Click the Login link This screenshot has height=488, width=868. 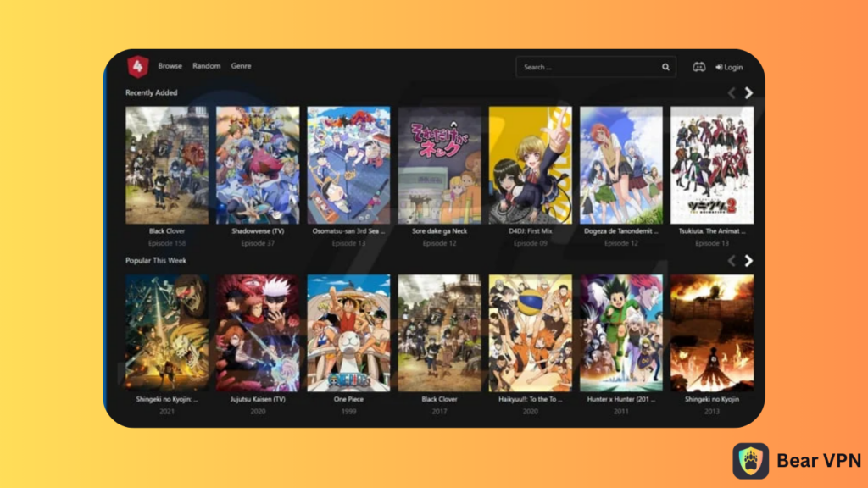[729, 67]
